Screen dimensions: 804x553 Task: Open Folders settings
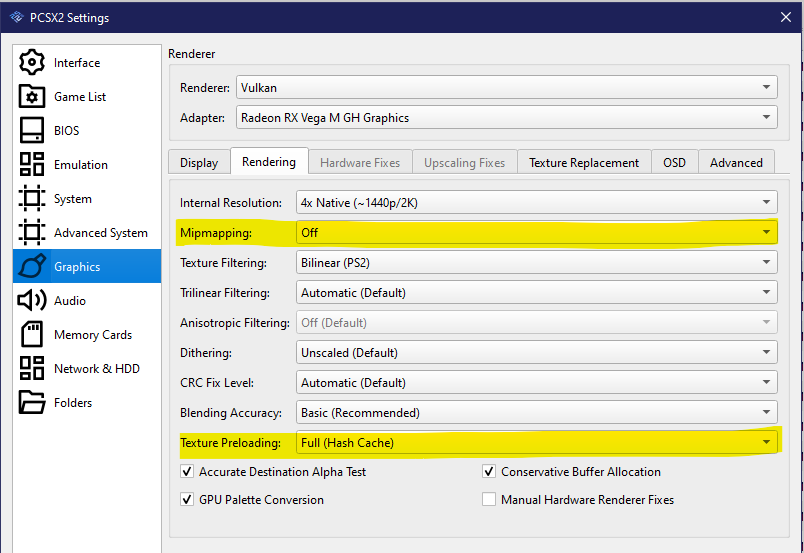point(87,402)
